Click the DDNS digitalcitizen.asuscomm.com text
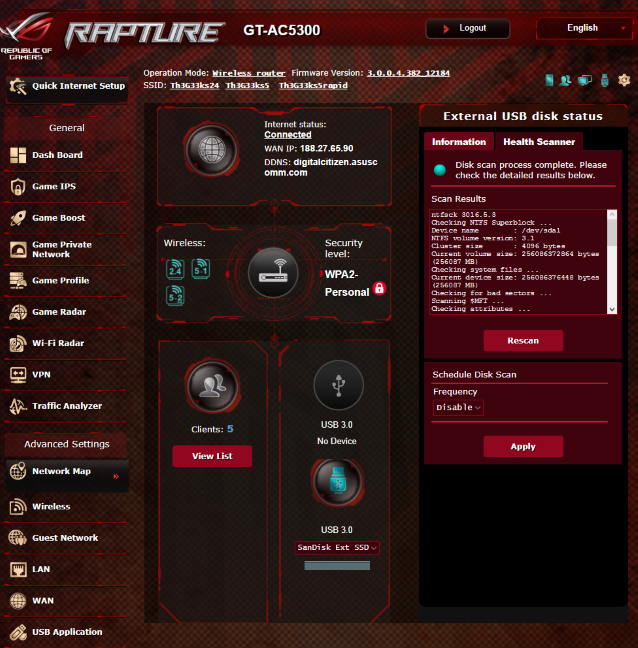The image size is (638, 648). point(321,167)
